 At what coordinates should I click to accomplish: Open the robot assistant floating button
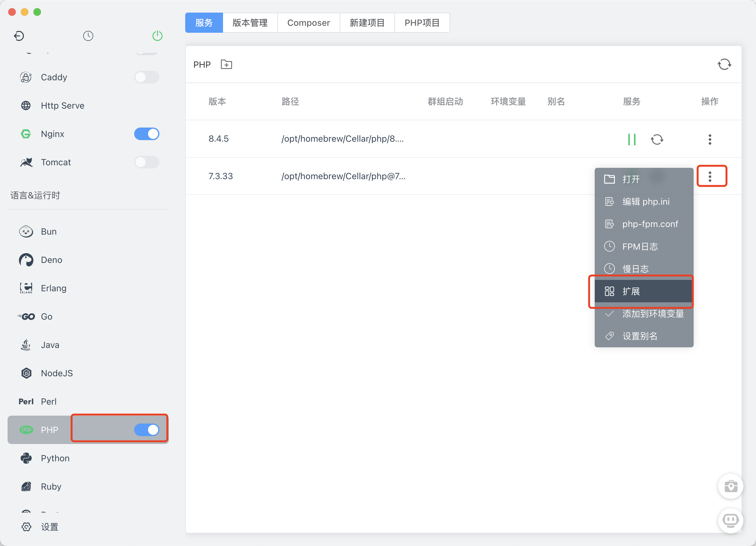tap(730, 520)
